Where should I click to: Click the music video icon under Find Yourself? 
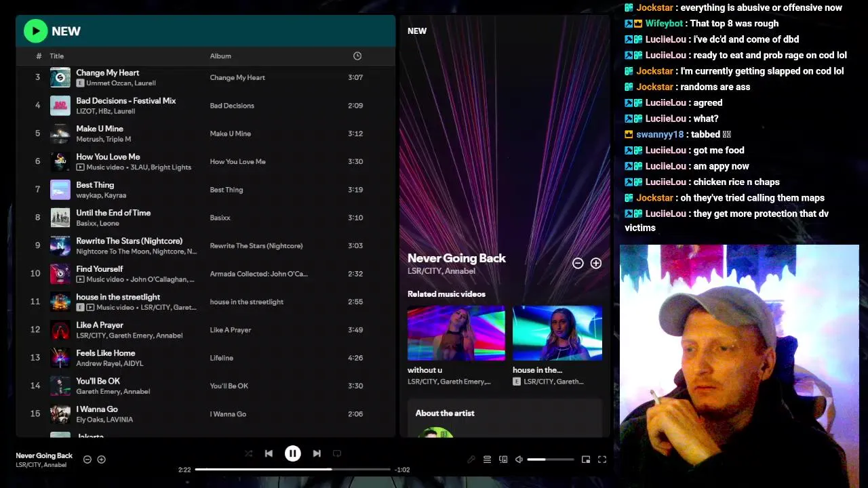pyautogui.click(x=80, y=279)
